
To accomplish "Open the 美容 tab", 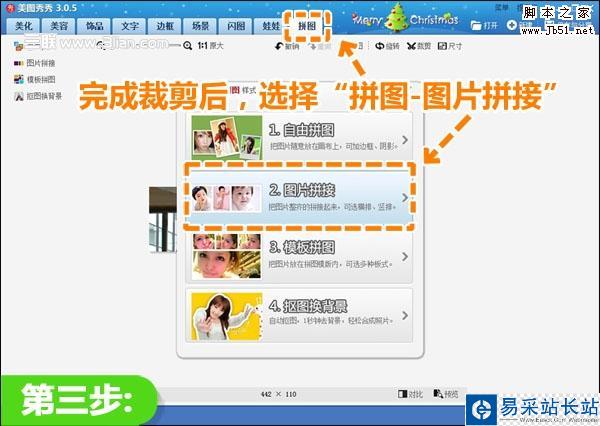I will 59,26.
